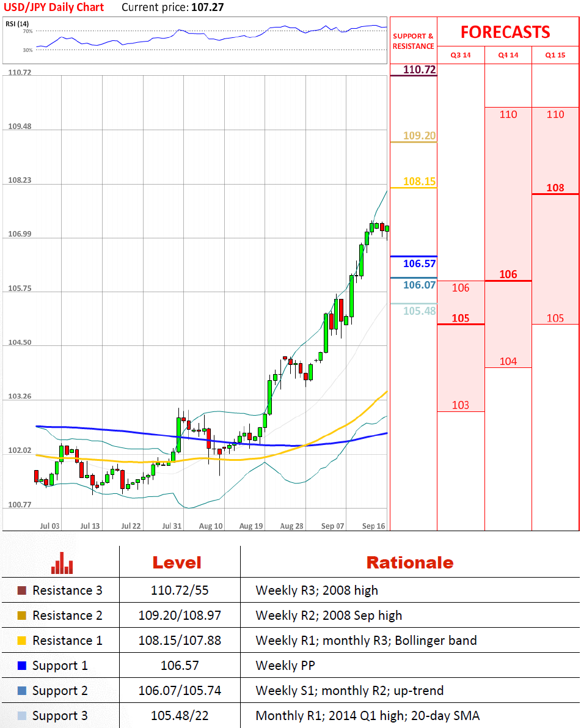Click the Support 1 blue swatch
Viewport: 581px width, 728px height.
tap(22, 666)
